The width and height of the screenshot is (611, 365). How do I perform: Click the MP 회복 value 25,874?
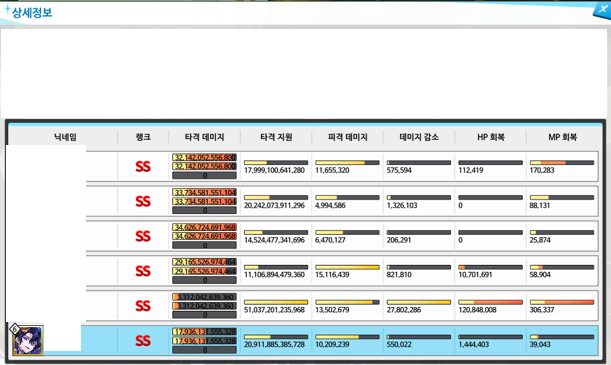(x=540, y=240)
